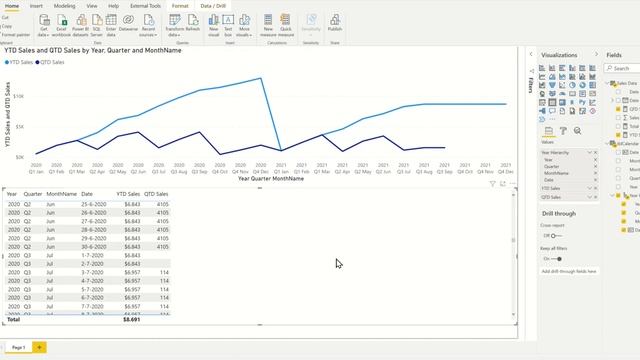Viewport: 640px width, 360px height.
Task: Open Power BI datasets source
Action: click(x=80, y=25)
